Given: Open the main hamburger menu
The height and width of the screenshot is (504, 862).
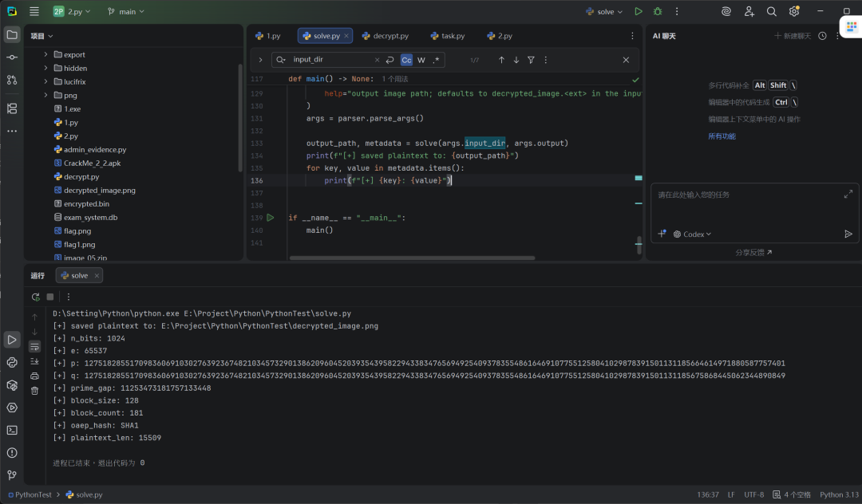Looking at the screenshot, I should coord(34,11).
